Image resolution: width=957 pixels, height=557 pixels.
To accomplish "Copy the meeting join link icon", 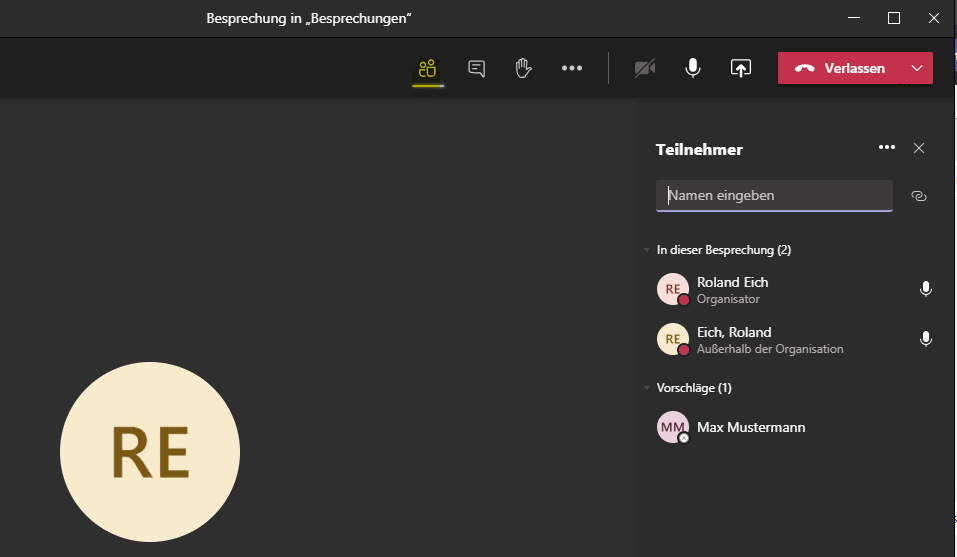I will 919,196.
